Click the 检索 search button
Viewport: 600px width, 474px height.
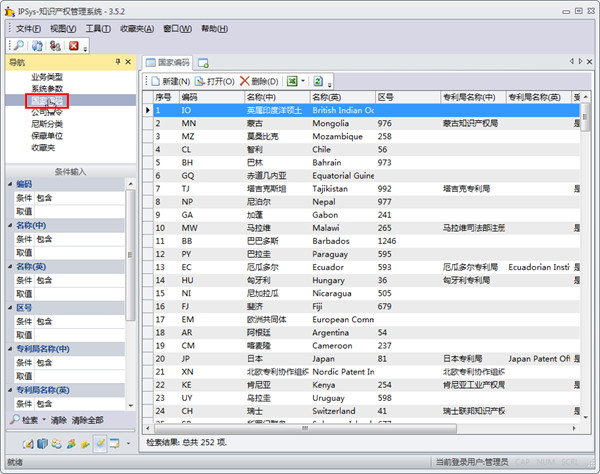click(24, 420)
